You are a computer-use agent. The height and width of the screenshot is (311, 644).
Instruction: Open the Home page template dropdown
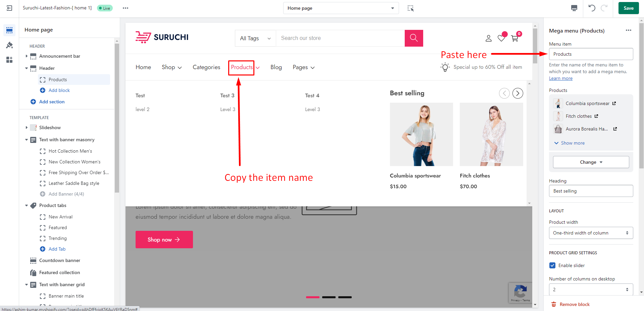pos(341,8)
